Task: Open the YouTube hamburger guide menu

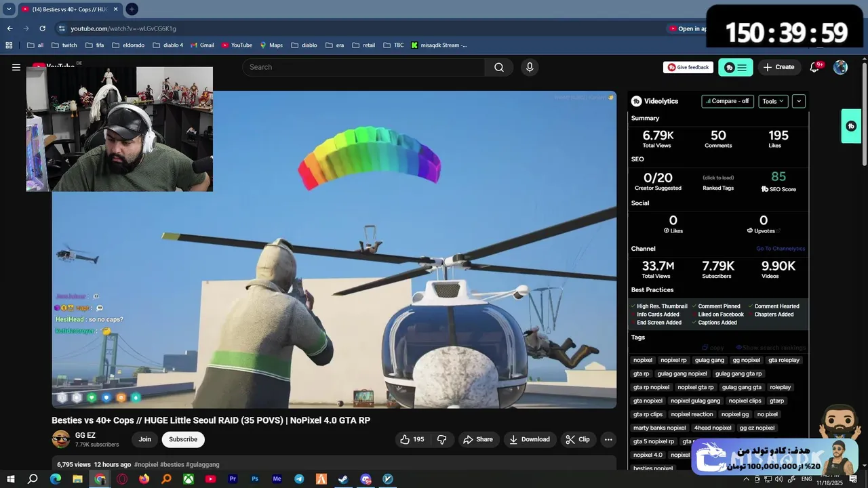Action: [x=16, y=67]
